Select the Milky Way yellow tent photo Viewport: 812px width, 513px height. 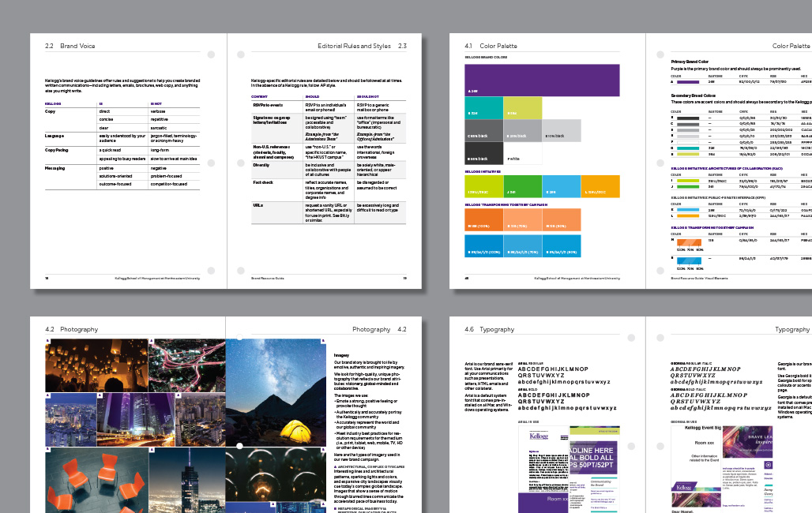click(276, 392)
